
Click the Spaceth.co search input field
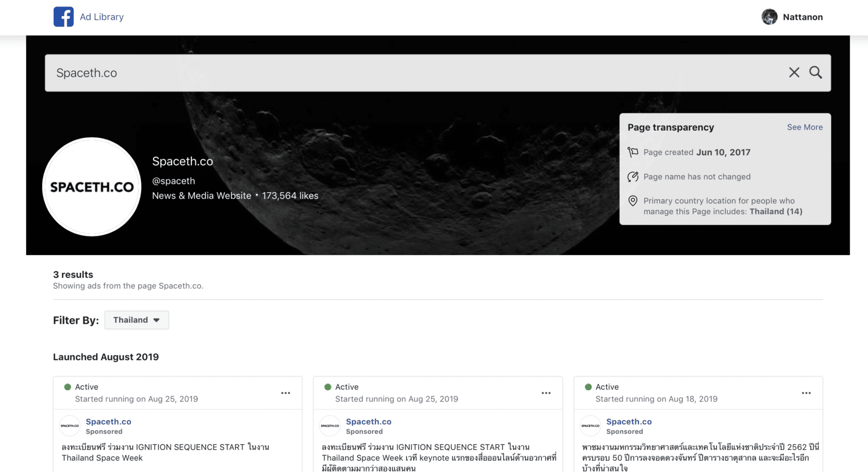(x=412, y=73)
